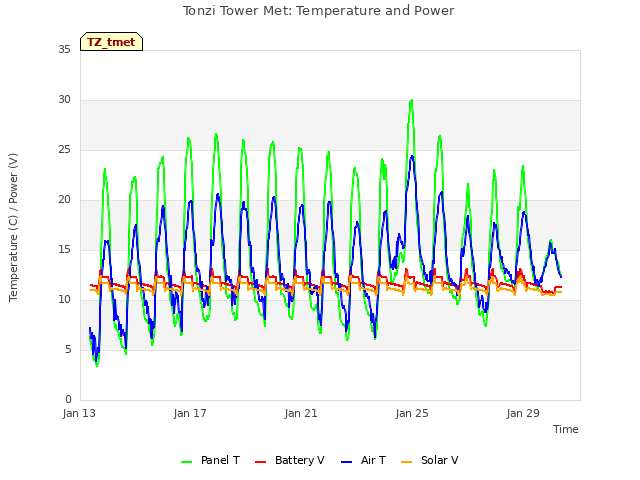The height and width of the screenshot is (480, 640).
Task: Click the Jan 21 x-axis tick label
Action: coord(301,413)
